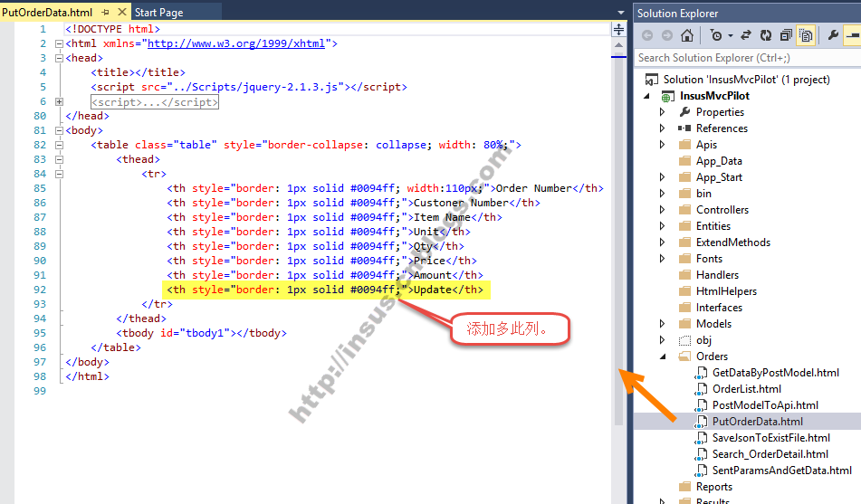Click the highlighted Update th line 92

tap(326, 290)
